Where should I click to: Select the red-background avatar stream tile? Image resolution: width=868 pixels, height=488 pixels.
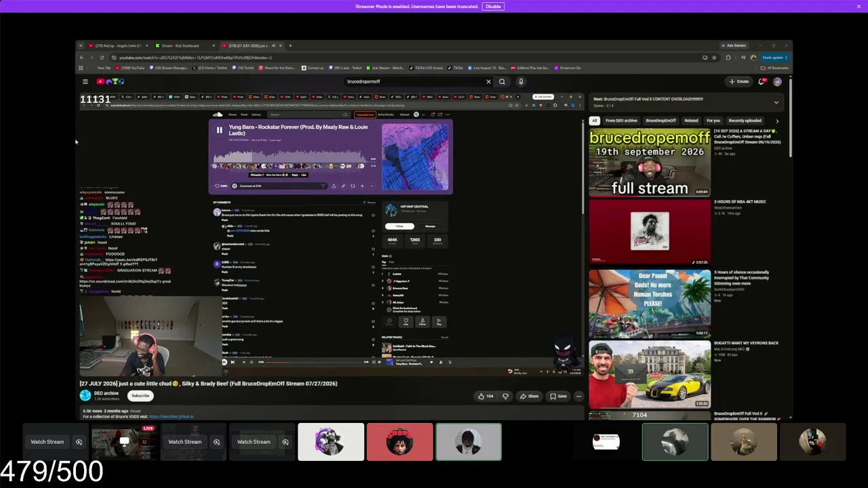pos(399,442)
